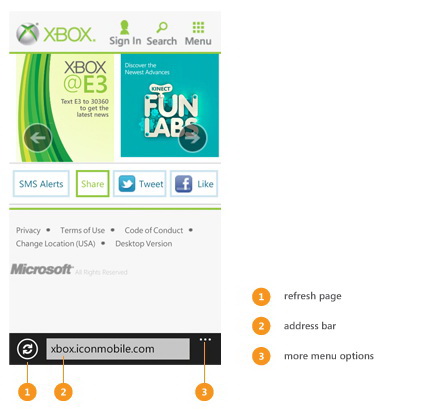Click the green Share button
This screenshot has width=440, height=410.
pos(93,184)
